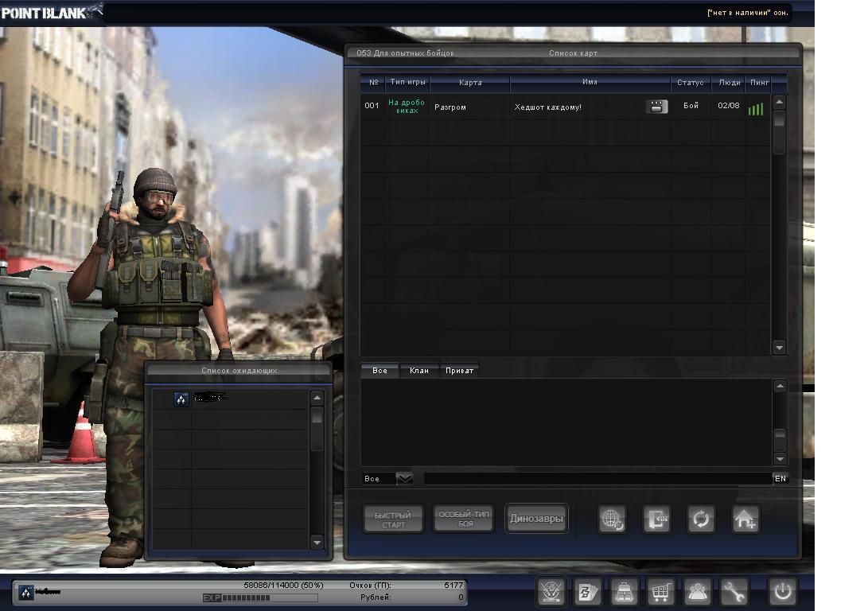Click the EXP progress bar
Viewport: 868px width, 611px height.
click(260, 597)
